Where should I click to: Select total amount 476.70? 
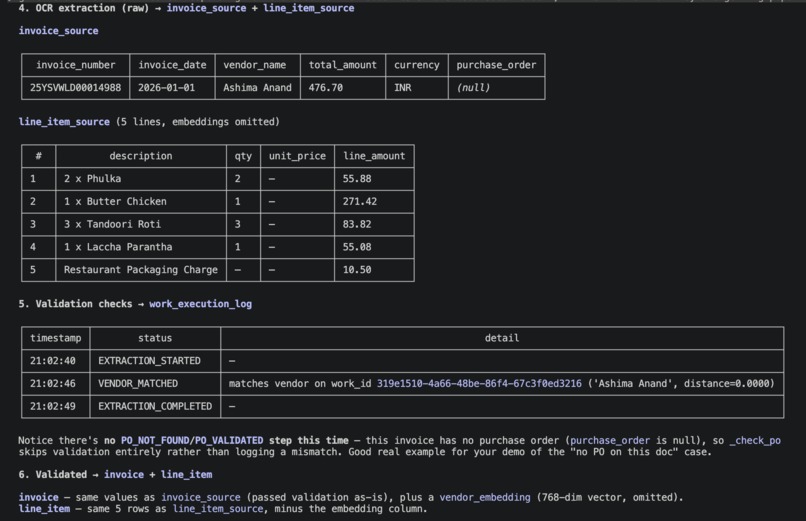click(325, 88)
